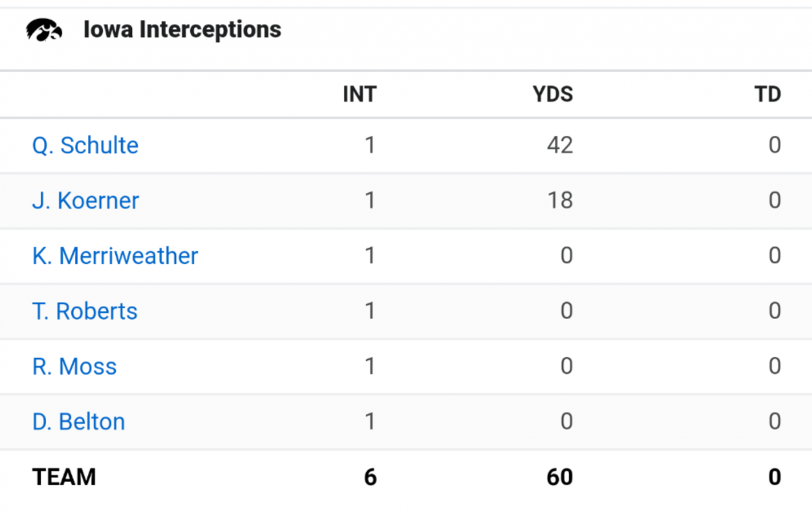812x514 pixels.
Task: Click the team total TD value
Action: [775, 477]
